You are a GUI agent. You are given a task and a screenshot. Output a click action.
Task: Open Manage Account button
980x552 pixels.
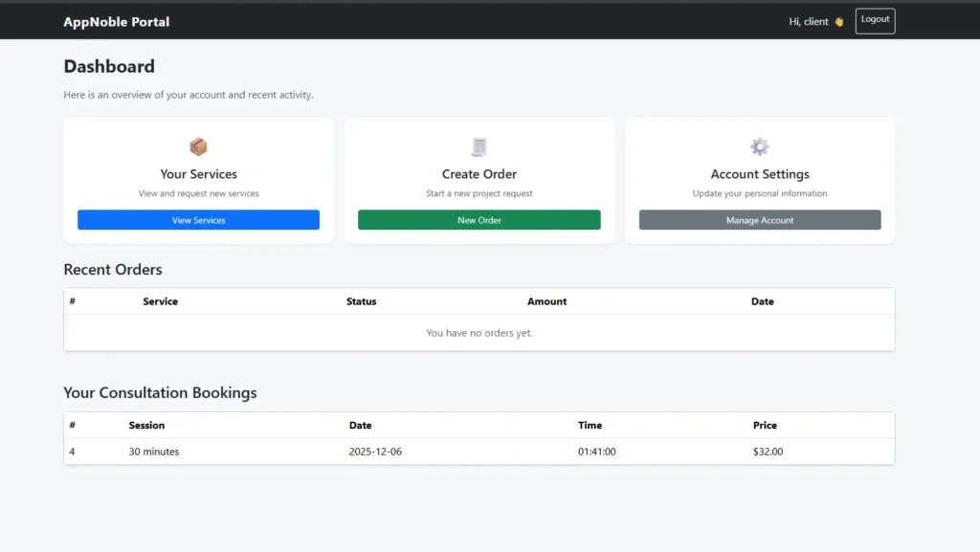point(760,220)
